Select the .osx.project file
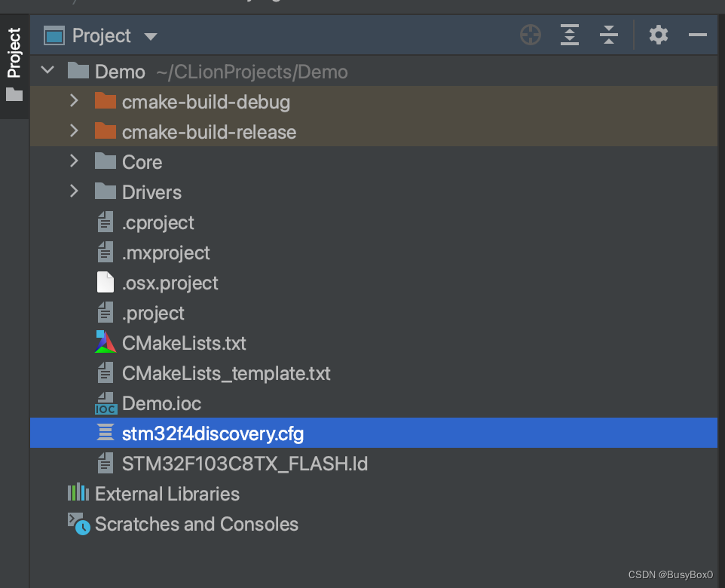Screen dimensions: 725x588 374,282
